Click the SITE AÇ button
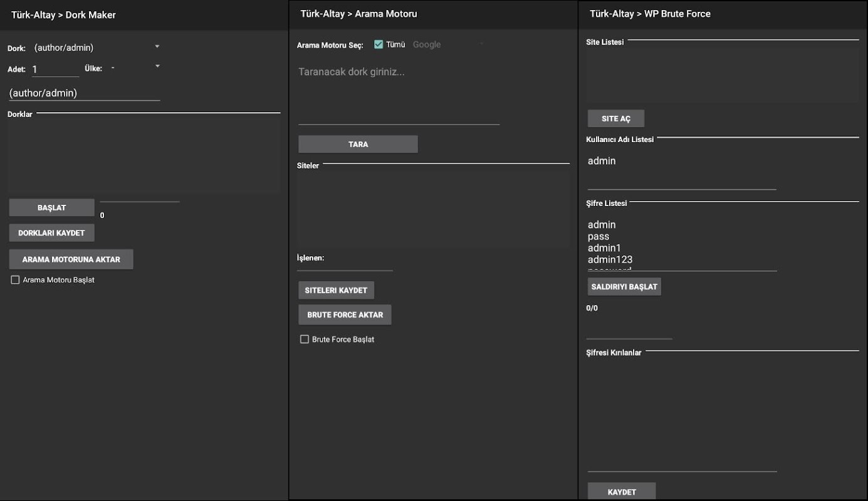Screen dimensions: 868x501 (616, 119)
